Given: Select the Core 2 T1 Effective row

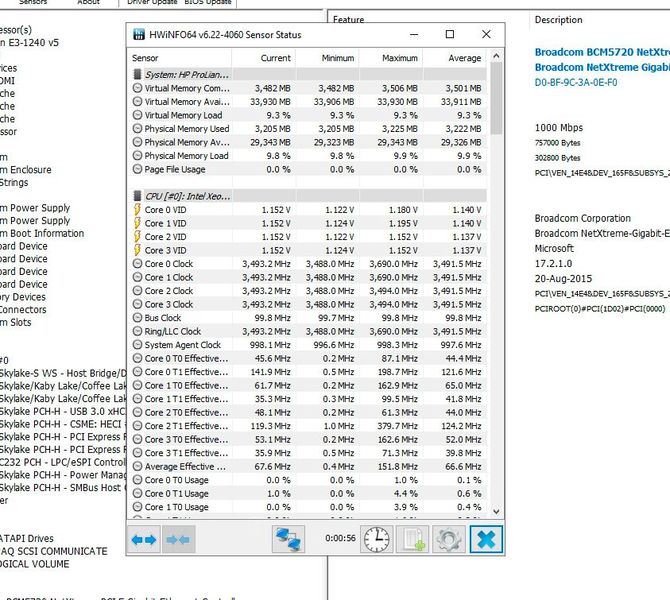Looking at the screenshot, I should point(309,426).
